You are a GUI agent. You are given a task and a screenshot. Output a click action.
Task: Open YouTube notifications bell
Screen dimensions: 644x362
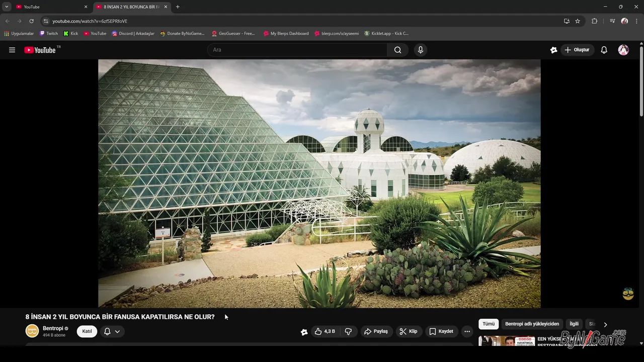pyautogui.click(x=604, y=50)
